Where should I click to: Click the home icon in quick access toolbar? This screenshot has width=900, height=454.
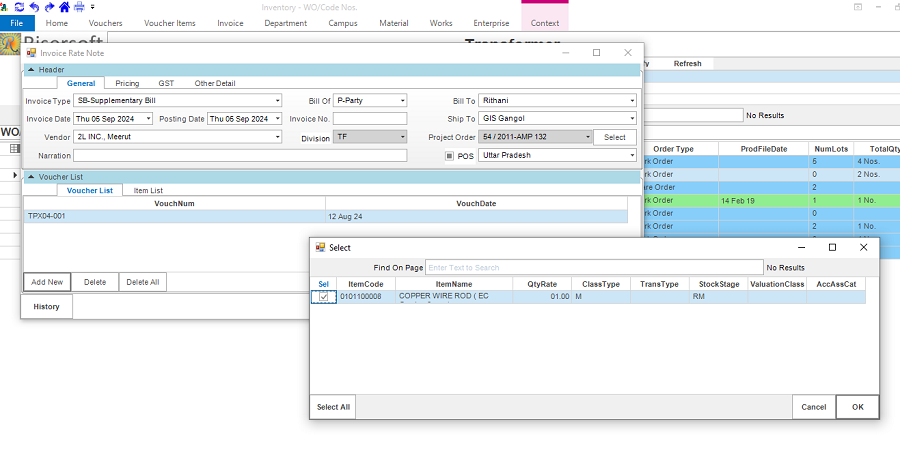pos(63,6)
